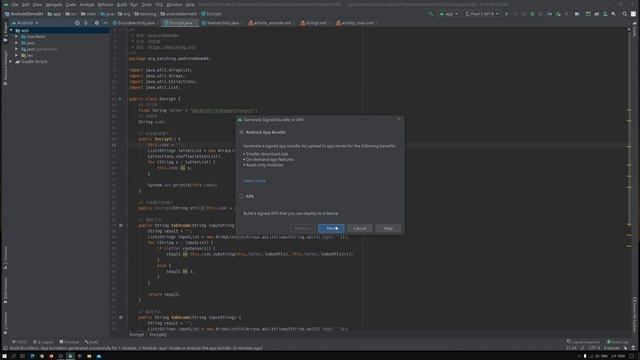Image resolution: width=640 pixels, height=360 pixels.
Task: Click the taskbar search icon
Action: pos(13,356)
